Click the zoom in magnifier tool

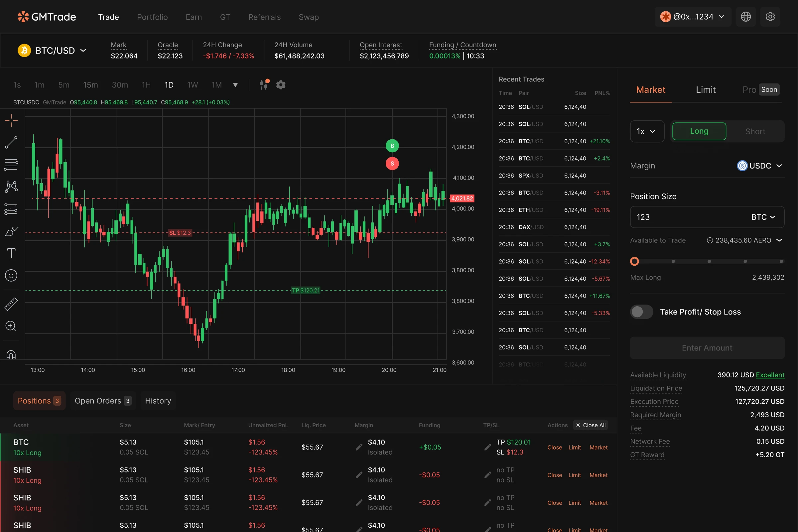pyautogui.click(x=11, y=326)
